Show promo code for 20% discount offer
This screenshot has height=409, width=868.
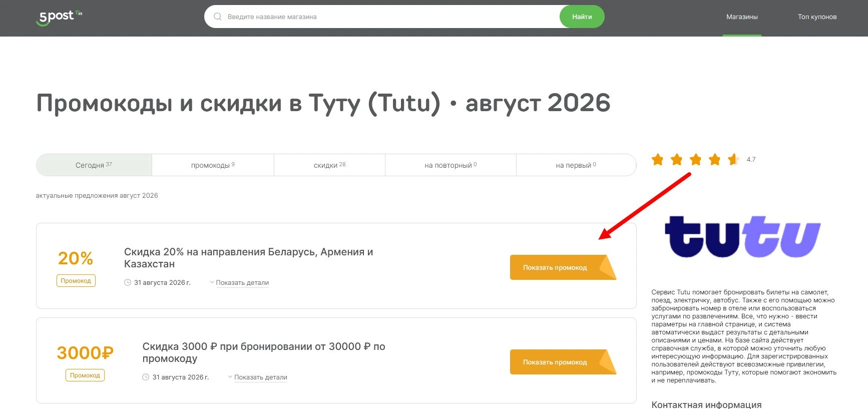(x=563, y=267)
